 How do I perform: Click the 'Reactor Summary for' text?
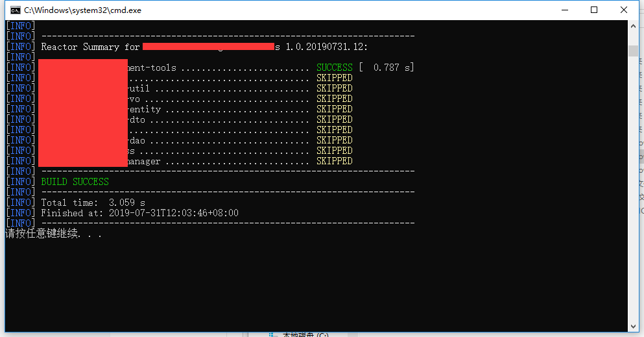90,47
